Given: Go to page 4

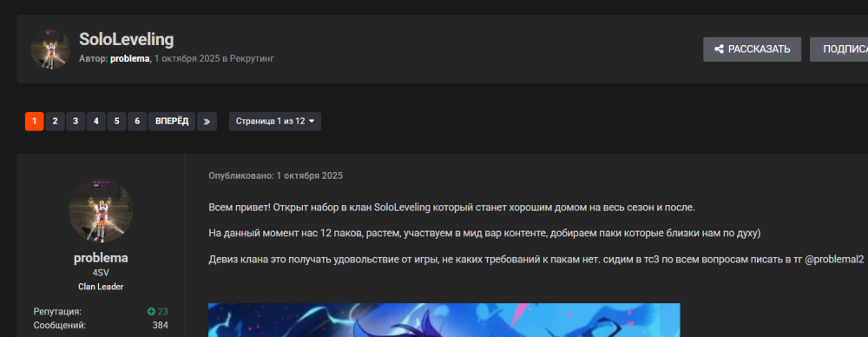Looking at the screenshot, I should coord(95,122).
